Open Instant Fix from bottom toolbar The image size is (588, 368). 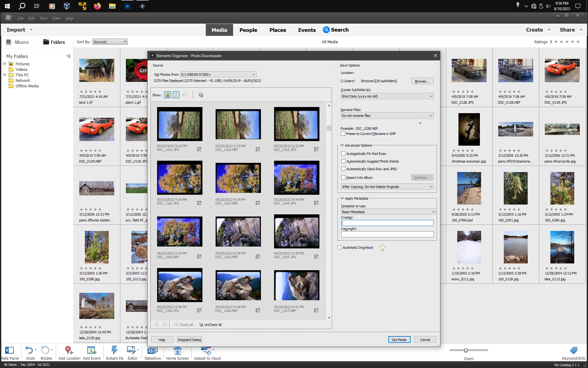coord(115,350)
